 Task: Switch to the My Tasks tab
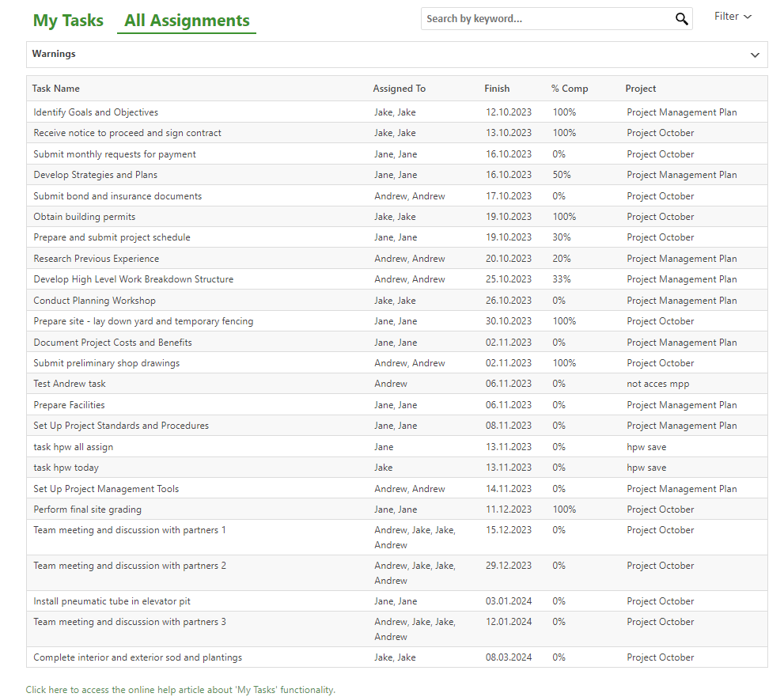68,21
